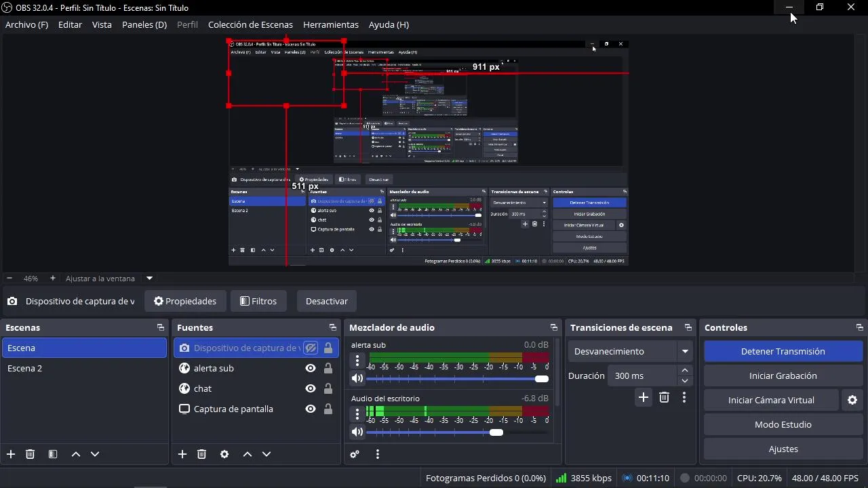Screen dimensions: 868x488
Task: Add a new scene transition with plus
Action: point(644,398)
